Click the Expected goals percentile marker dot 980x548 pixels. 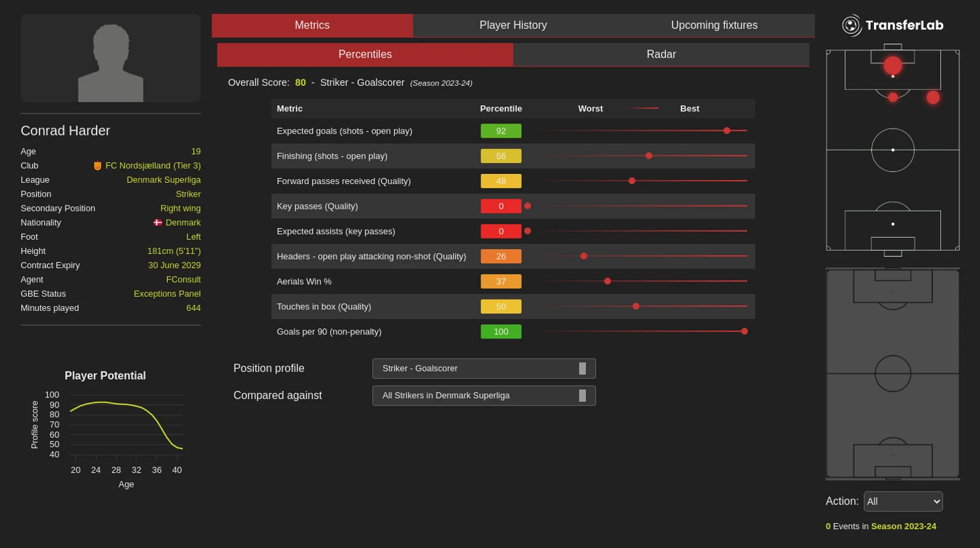726,131
